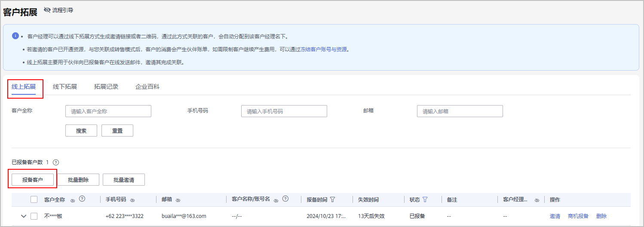644x227 pixels.
Task: Click the 报备客户 button
Action: coord(33,180)
